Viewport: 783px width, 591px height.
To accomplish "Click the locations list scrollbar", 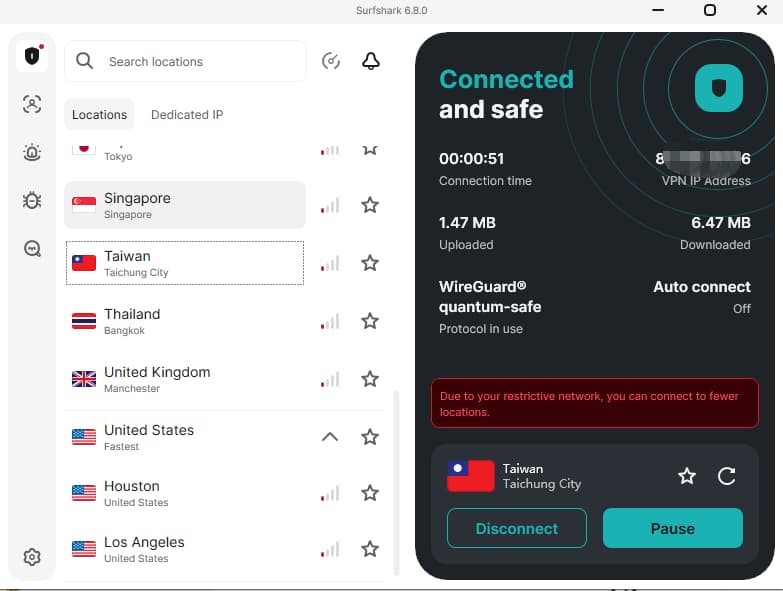I will coord(396,483).
